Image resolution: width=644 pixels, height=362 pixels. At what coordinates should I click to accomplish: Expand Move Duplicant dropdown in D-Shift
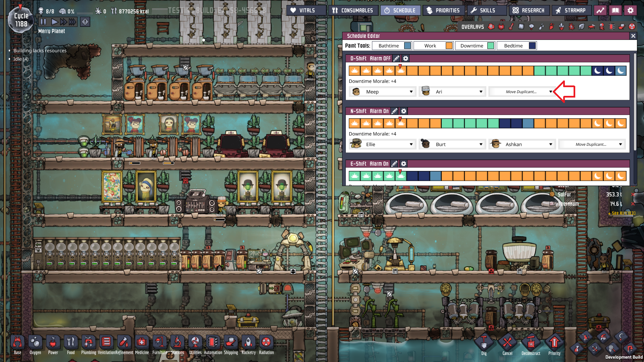click(x=521, y=92)
